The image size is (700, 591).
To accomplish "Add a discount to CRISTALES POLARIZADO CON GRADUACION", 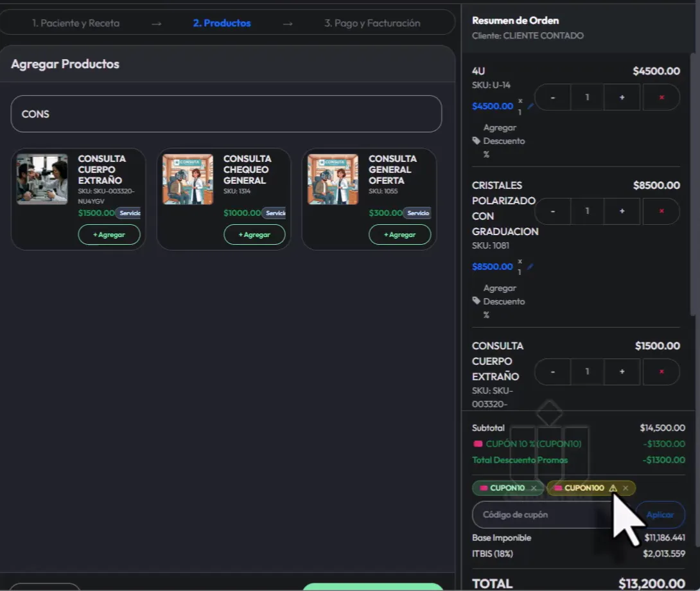I will [x=499, y=301].
